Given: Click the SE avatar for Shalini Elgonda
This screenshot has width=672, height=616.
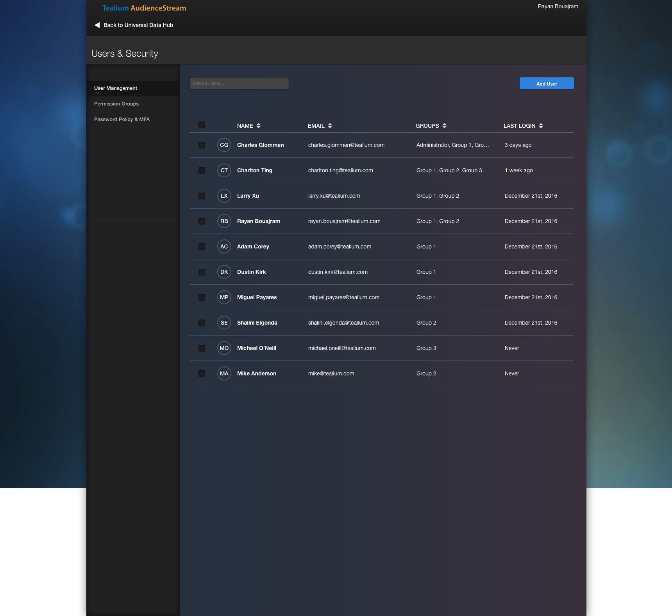Looking at the screenshot, I should pyautogui.click(x=224, y=323).
